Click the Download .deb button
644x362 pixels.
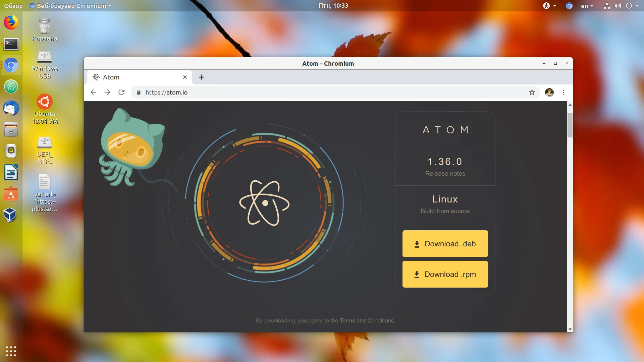pos(445,244)
